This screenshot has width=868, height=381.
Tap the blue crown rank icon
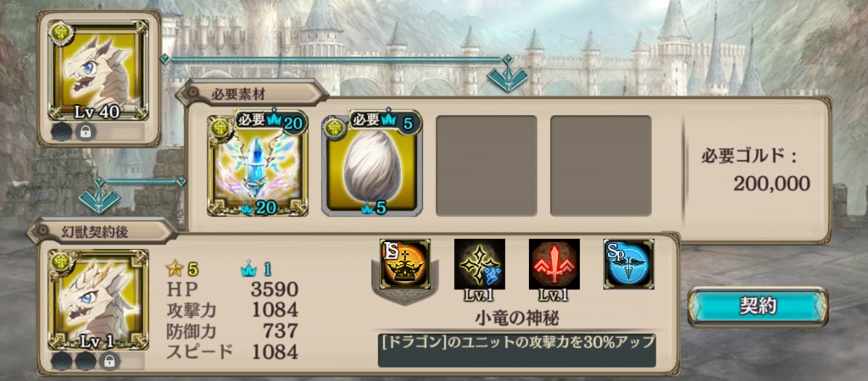point(248,269)
